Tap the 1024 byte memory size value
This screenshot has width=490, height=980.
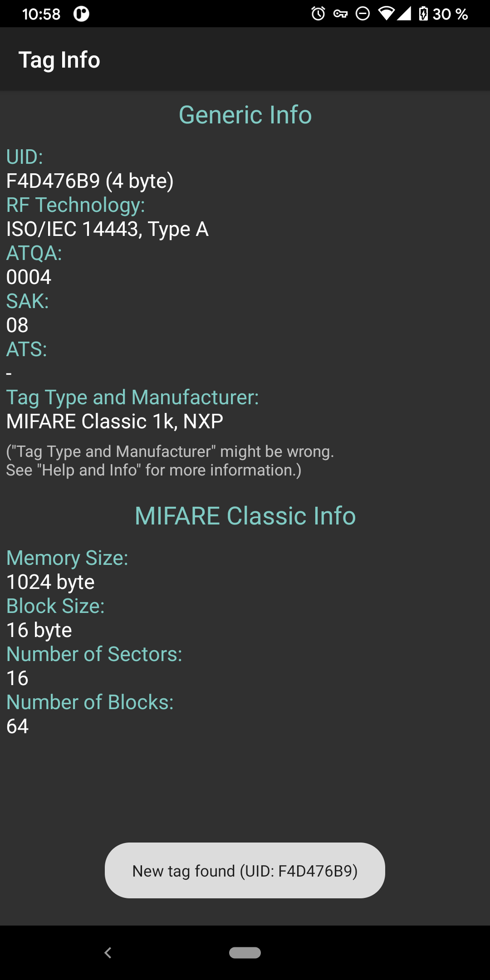coord(50,582)
